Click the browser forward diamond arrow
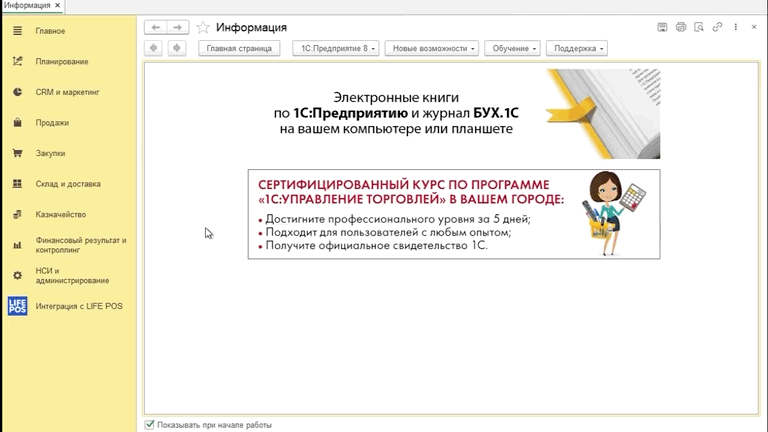 tap(177, 48)
